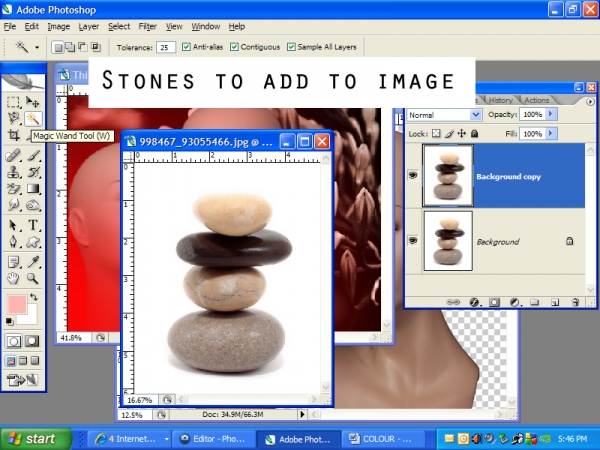Select the Pen tool
600x450 pixels.
(13, 242)
